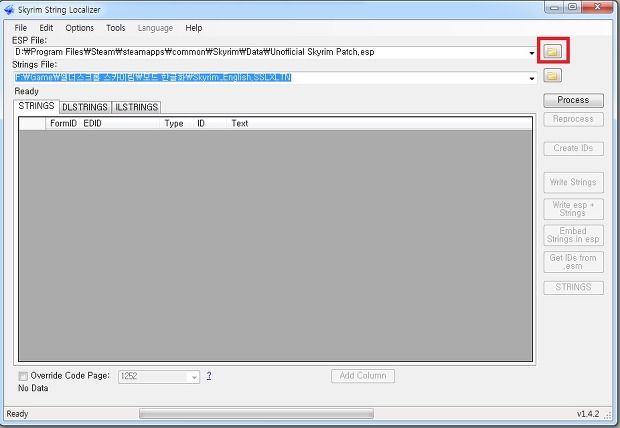Click the Add Column button
Screen dimensions: 620x428
point(363,376)
